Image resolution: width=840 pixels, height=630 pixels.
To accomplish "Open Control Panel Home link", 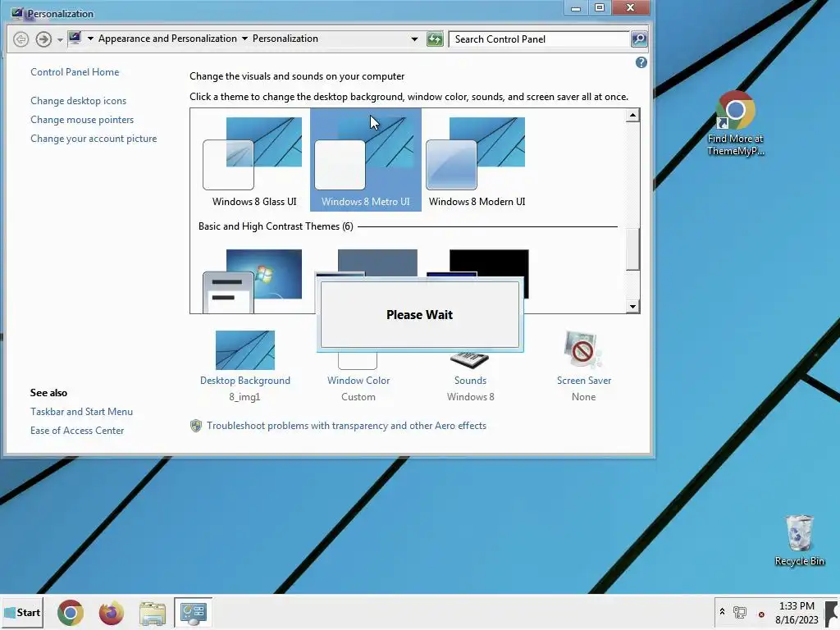I will click(x=75, y=72).
